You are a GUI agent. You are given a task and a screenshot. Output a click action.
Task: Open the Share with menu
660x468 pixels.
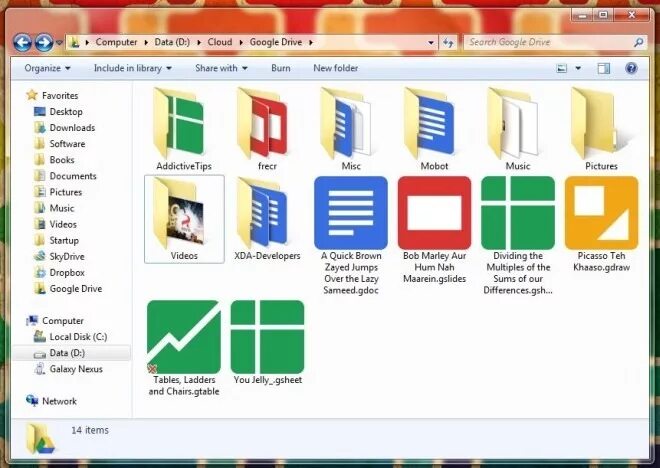221,68
